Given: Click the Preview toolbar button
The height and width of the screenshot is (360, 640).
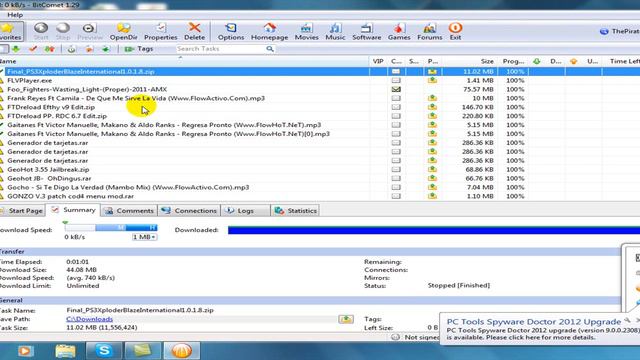Looking at the screenshot, I should pos(89,31).
